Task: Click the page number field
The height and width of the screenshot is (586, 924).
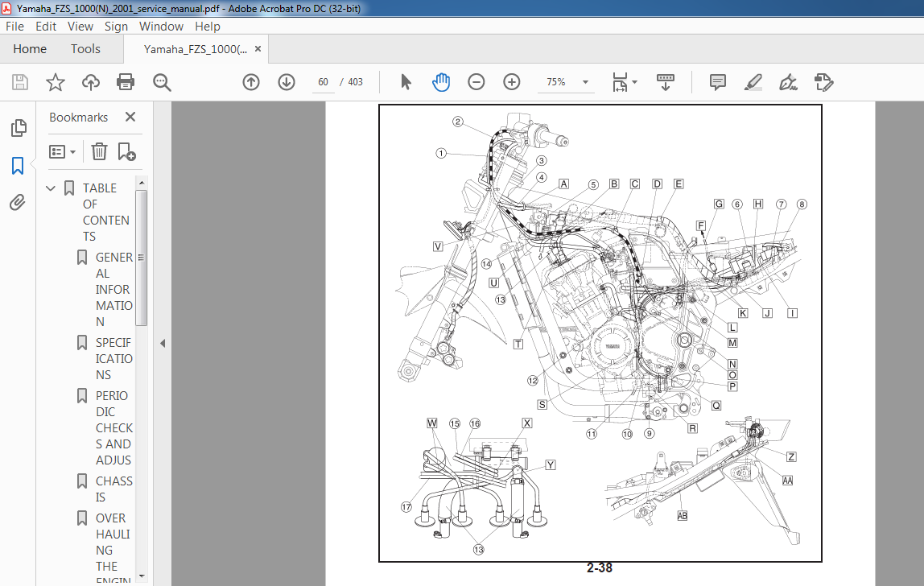Action: [323, 82]
